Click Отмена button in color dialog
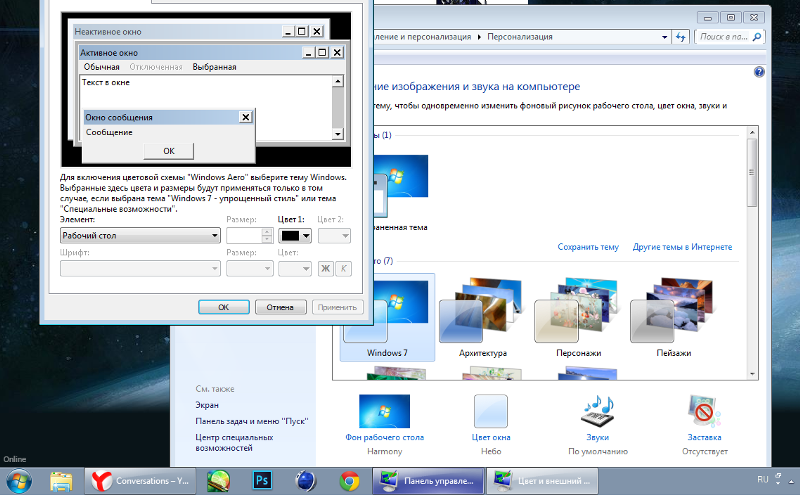The height and width of the screenshot is (496, 800). pyautogui.click(x=280, y=307)
